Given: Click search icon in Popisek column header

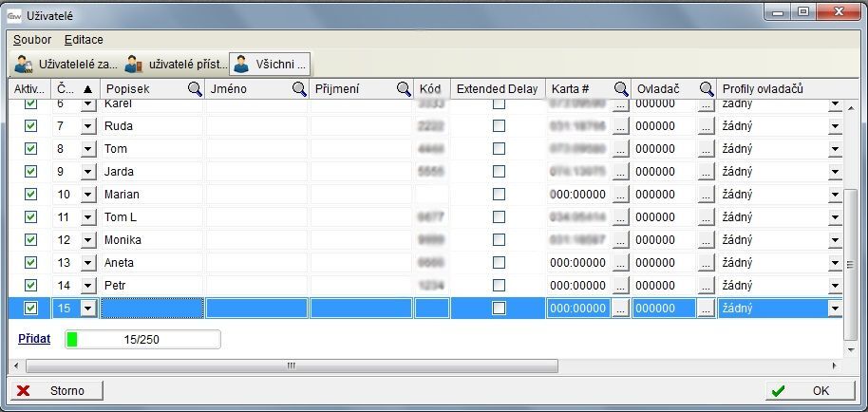Looking at the screenshot, I should click(194, 89).
